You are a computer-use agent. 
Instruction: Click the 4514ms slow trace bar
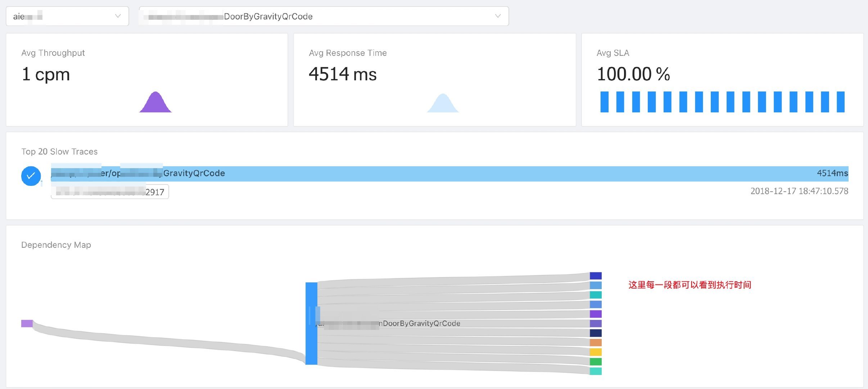pyautogui.click(x=449, y=174)
